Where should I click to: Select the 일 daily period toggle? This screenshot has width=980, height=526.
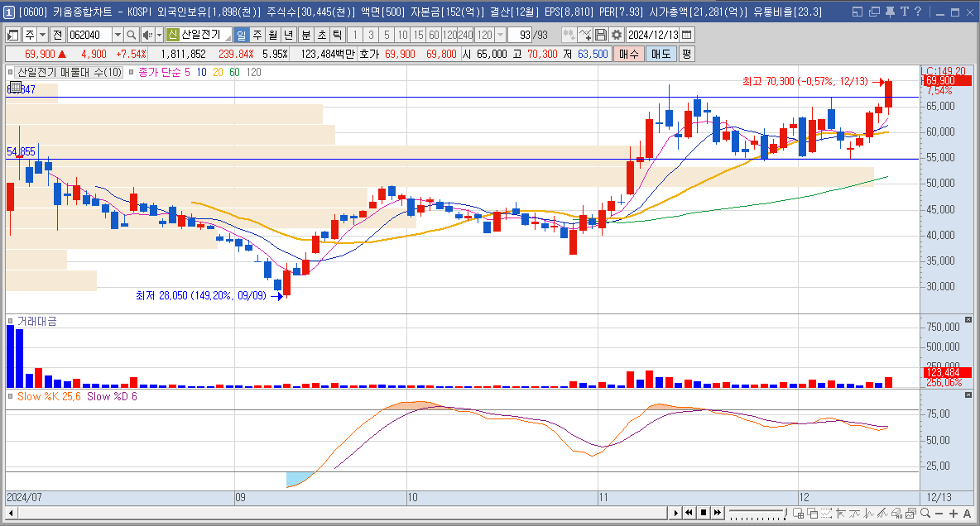[241, 35]
